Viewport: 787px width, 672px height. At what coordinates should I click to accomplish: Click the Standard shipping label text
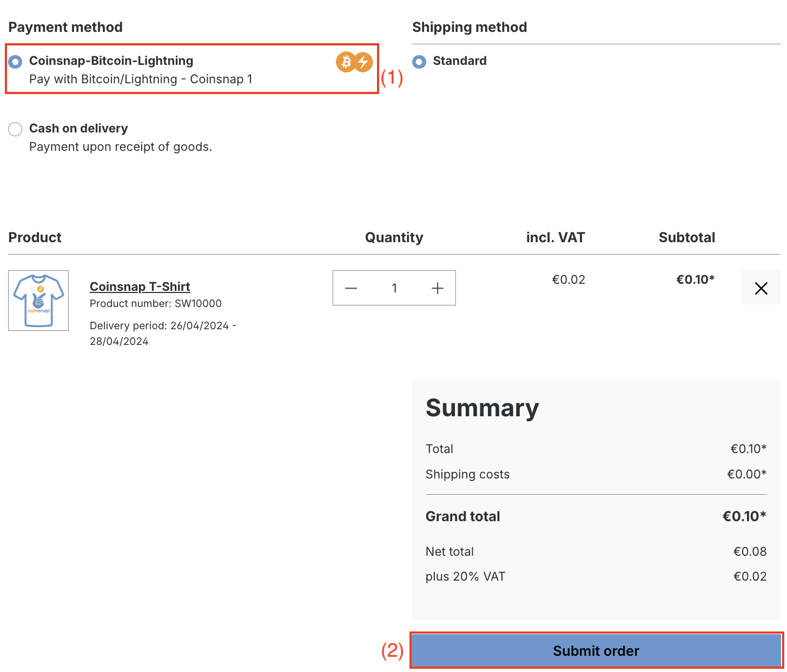point(459,61)
